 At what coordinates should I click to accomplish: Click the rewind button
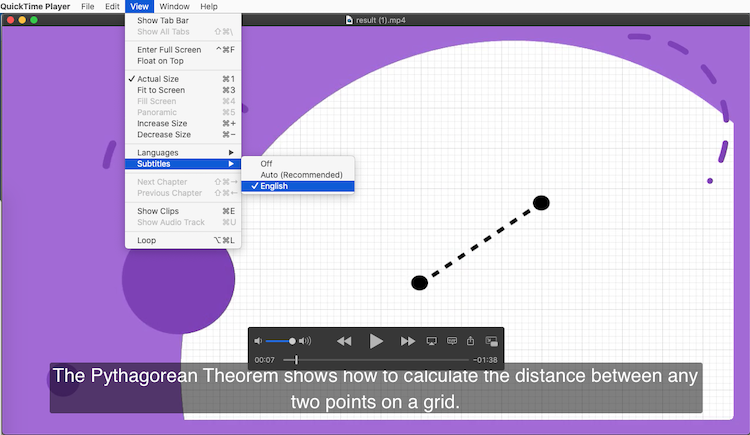tap(344, 341)
